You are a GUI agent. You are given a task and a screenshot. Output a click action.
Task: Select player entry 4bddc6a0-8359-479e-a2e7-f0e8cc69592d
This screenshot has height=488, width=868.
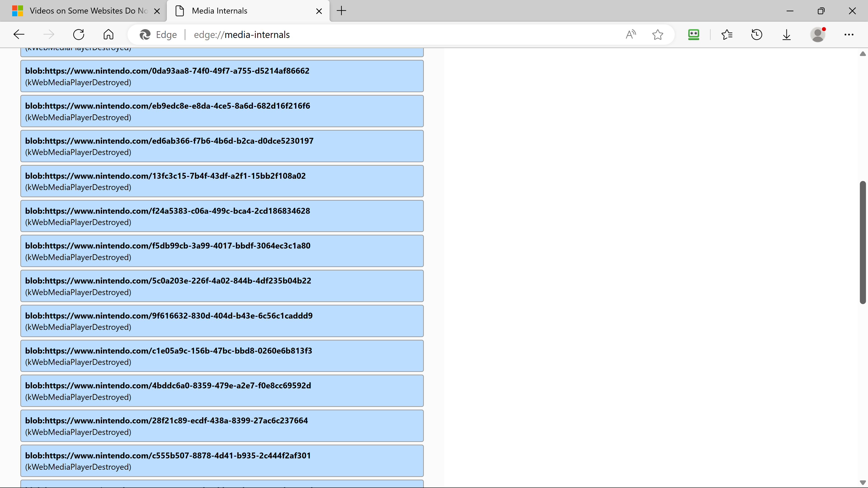click(x=222, y=391)
